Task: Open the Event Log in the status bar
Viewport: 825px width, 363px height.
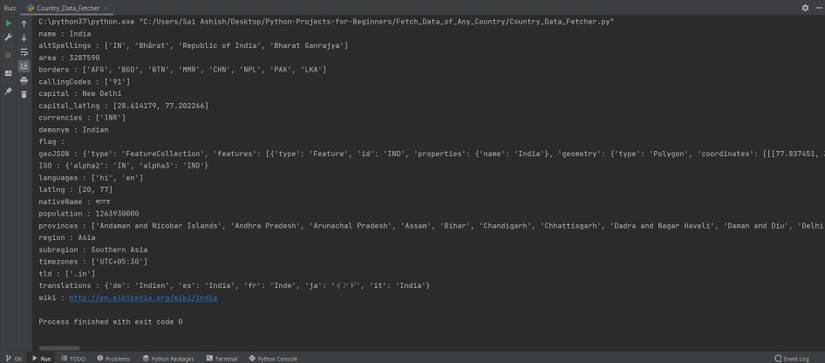Action: click(792, 359)
